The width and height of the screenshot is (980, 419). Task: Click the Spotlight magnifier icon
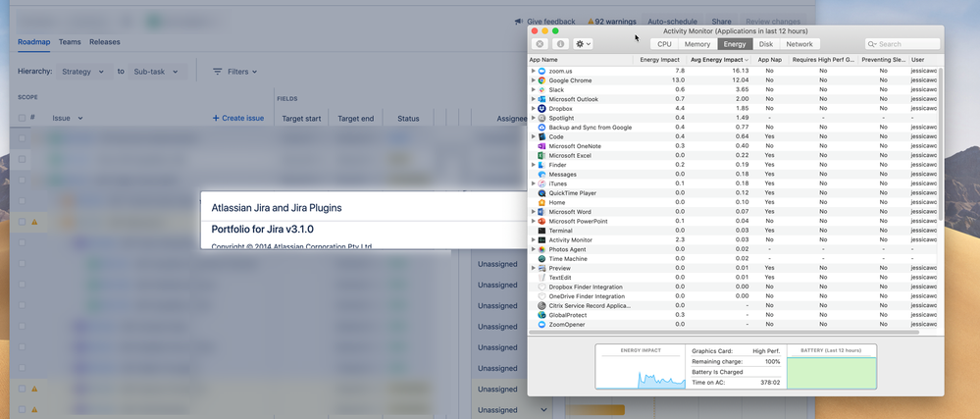click(x=542, y=118)
